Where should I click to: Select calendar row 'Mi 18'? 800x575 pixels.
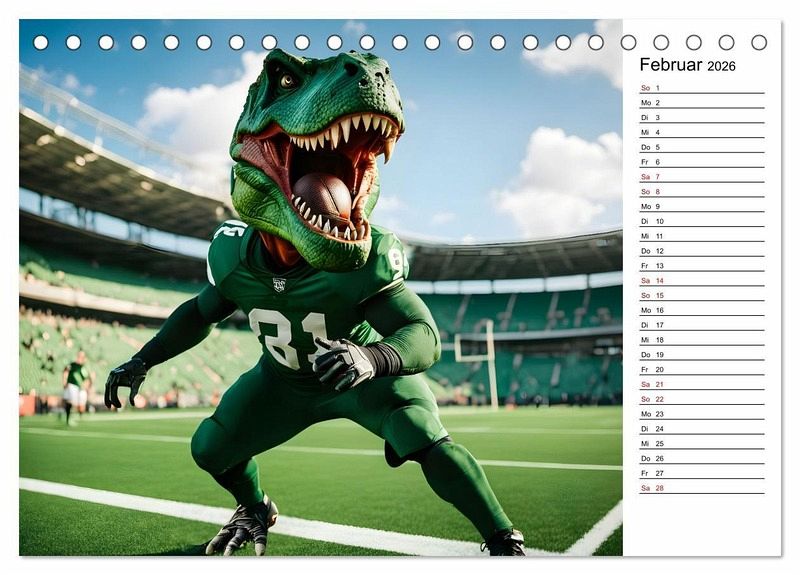click(x=702, y=339)
